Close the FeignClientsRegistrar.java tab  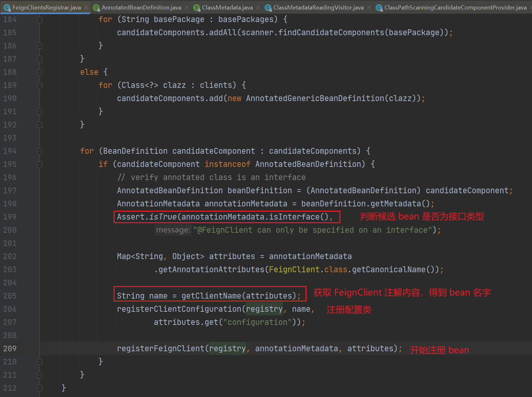(x=86, y=7)
